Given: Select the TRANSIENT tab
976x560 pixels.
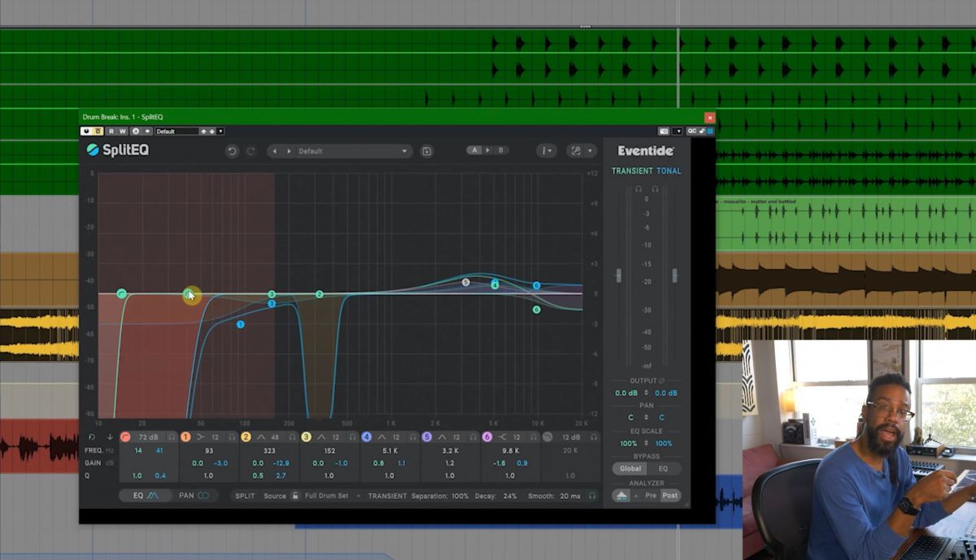Looking at the screenshot, I should click(x=633, y=171).
